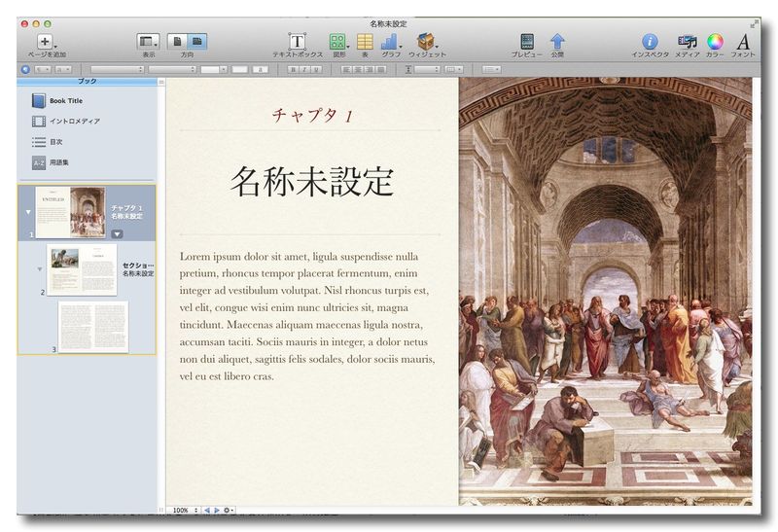Click the text color well
Image resolution: width=778 pixels, height=532 pixels.
239,69
